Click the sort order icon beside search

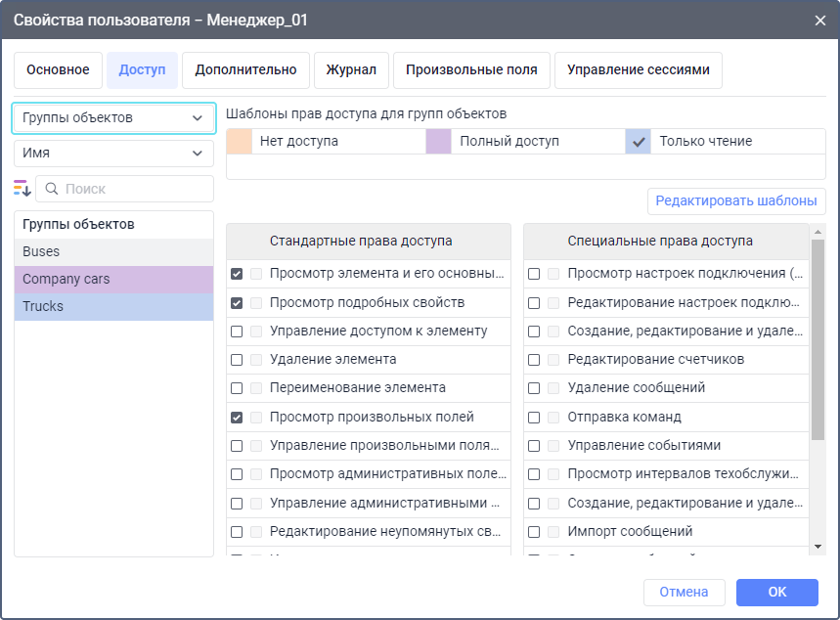(x=22, y=189)
